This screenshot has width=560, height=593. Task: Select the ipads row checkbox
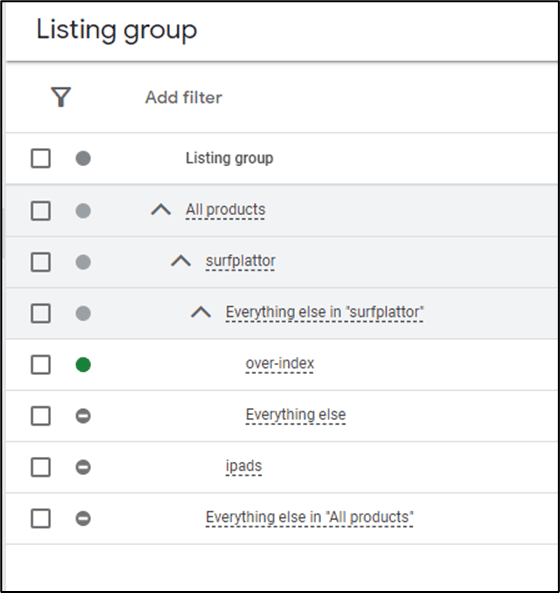(41, 467)
